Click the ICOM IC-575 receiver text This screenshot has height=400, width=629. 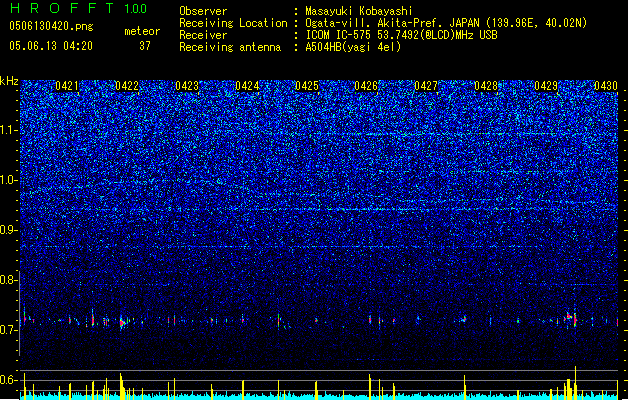[401, 35]
